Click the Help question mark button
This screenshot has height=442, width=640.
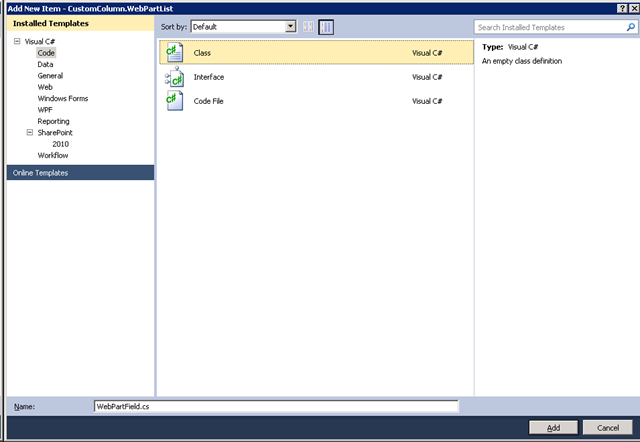coord(622,8)
